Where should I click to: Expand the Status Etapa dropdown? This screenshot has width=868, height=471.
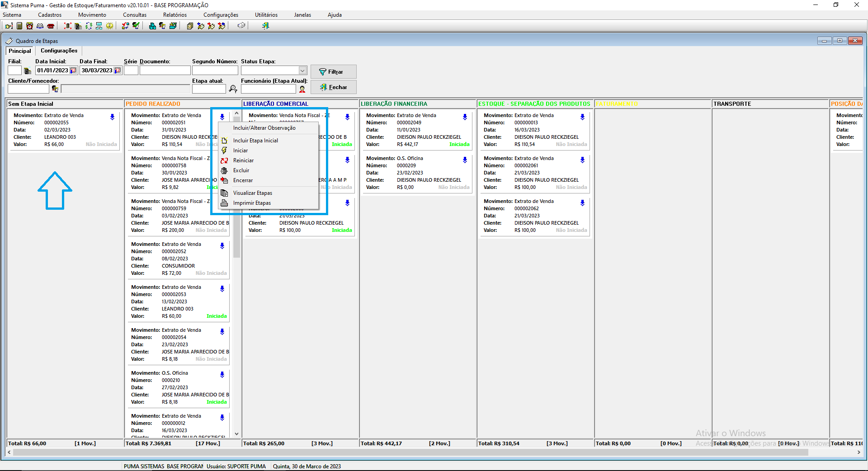point(302,71)
